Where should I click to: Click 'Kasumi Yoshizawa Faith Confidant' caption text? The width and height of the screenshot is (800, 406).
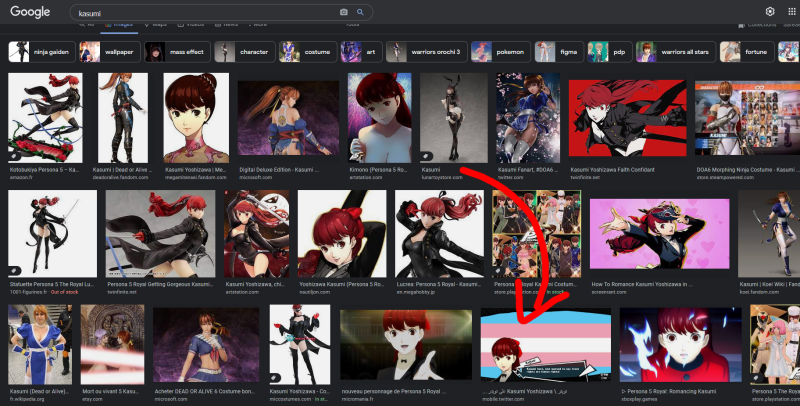pos(612,170)
